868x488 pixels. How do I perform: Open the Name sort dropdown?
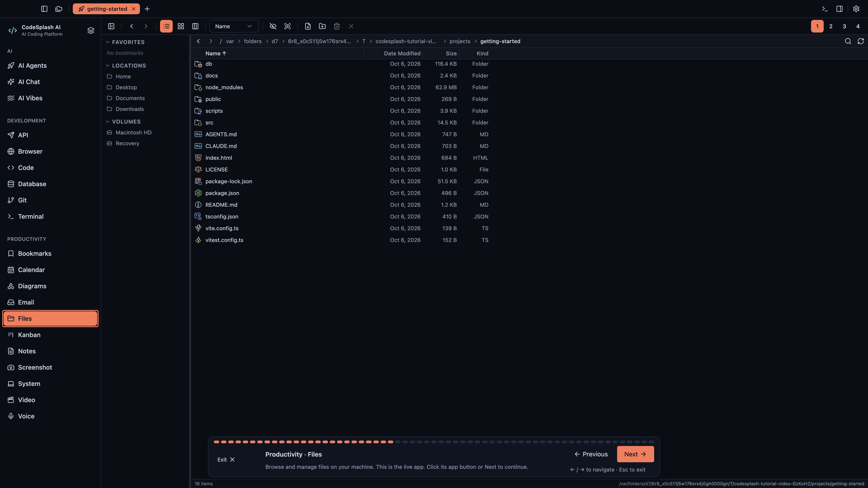(x=234, y=26)
